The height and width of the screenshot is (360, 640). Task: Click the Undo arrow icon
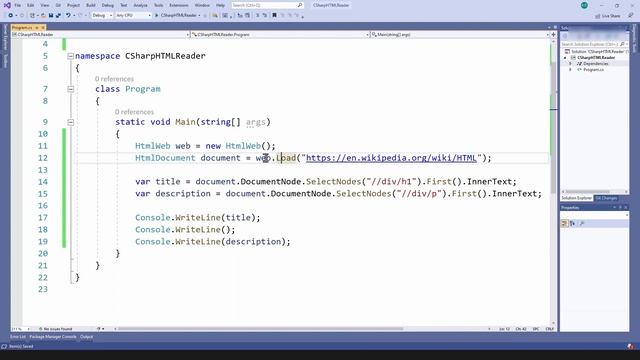pyautogui.click(x=68, y=16)
